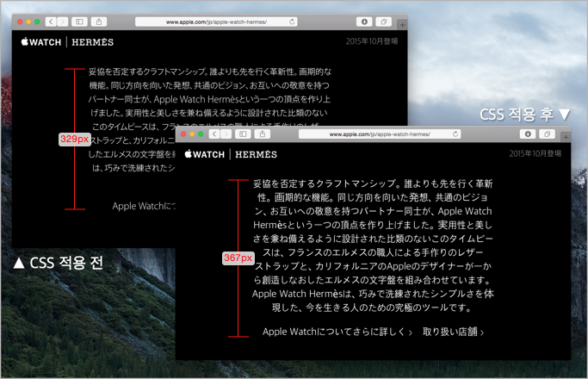This screenshot has height=379, width=588.
Task: Minimize the front Safari window
Action: pos(192,134)
